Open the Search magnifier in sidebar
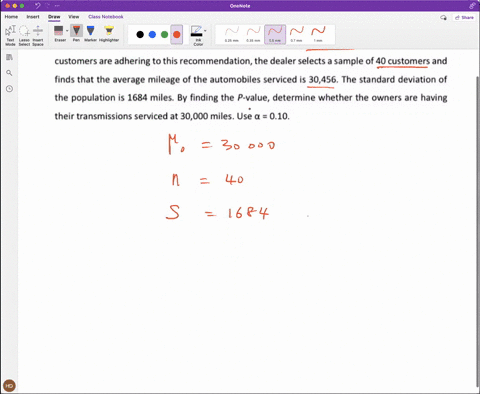Image resolution: width=480 pixels, height=394 pixels. pos(9,73)
